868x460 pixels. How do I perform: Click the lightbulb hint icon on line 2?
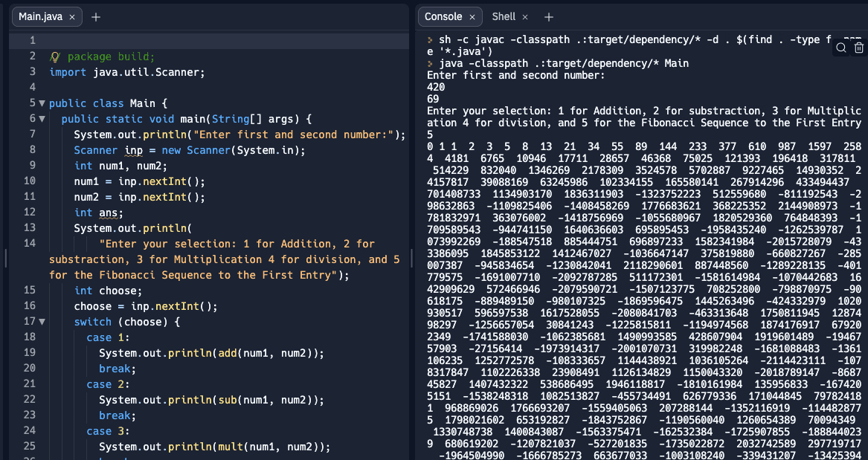pyautogui.click(x=54, y=56)
